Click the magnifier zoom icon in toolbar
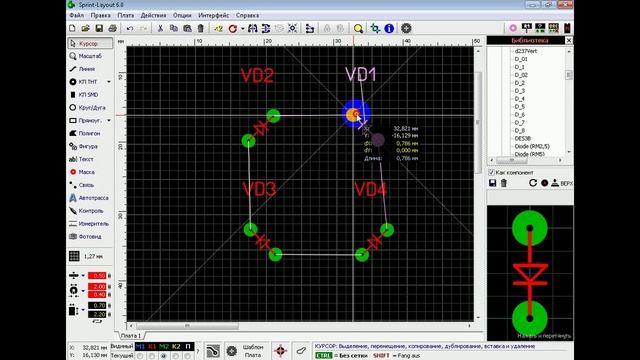This screenshot has width=640, height=360. point(358,28)
